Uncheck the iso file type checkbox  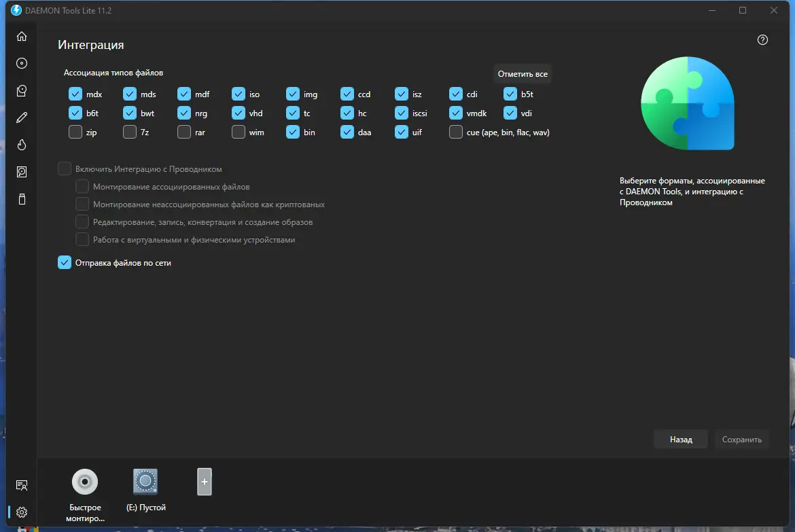(x=238, y=94)
